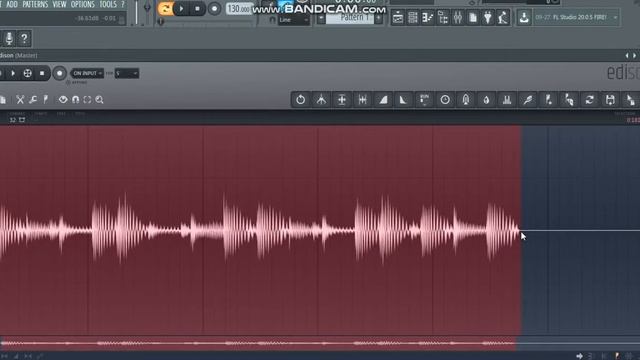The height and width of the screenshot is (360, 640).
Task: Click Edison's loop refresh arrows icon
Action: pyautogui.click(x=589, y=100)
